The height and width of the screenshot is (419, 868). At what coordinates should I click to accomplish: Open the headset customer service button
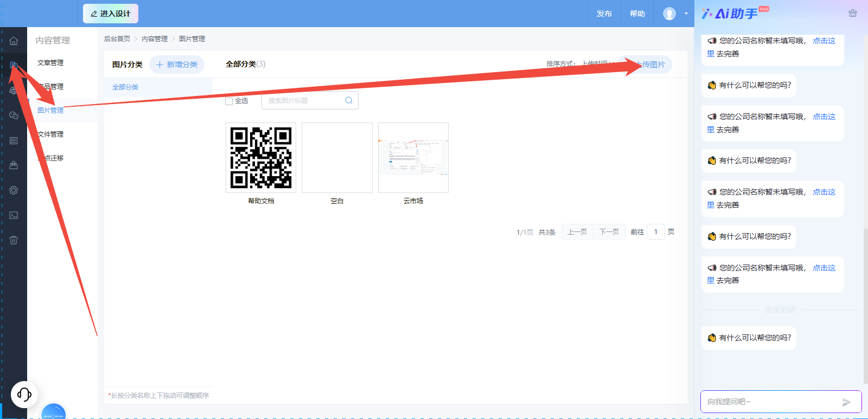pyautogui.click(x=24, y=394)
